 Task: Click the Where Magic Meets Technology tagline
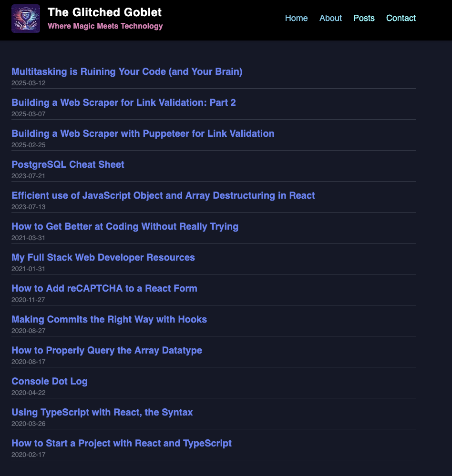click(x=105, y=26)
